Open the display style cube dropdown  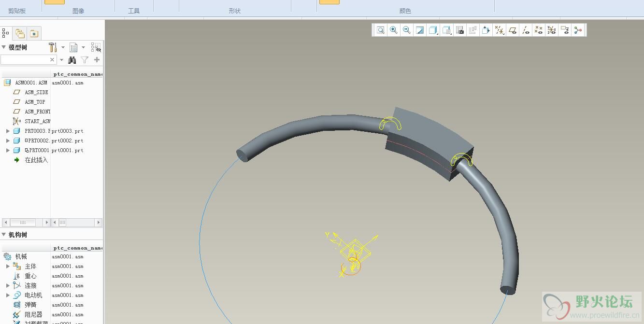[x=433, y=30]
